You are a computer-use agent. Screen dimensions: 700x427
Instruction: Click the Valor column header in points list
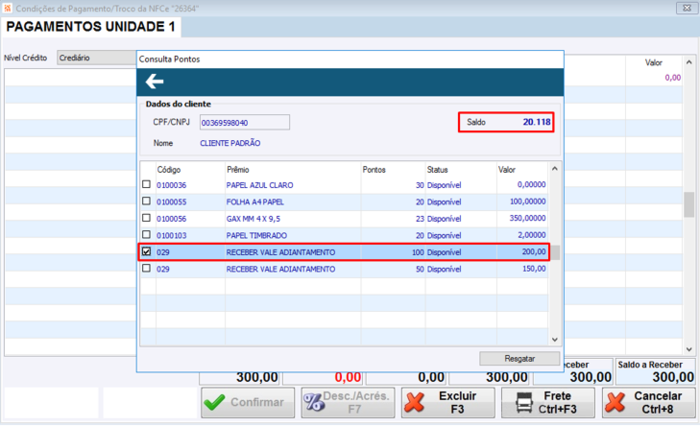(x=507, y=170)
